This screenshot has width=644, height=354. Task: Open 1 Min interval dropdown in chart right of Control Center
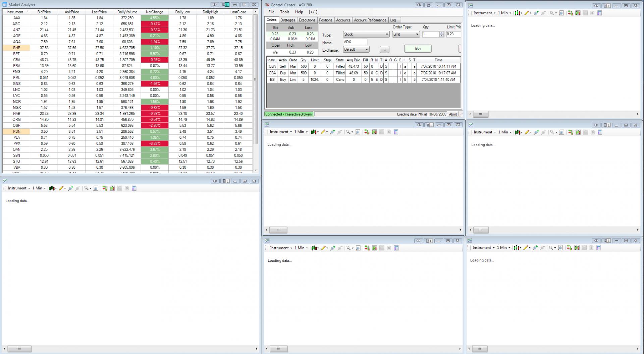point(504,13)
